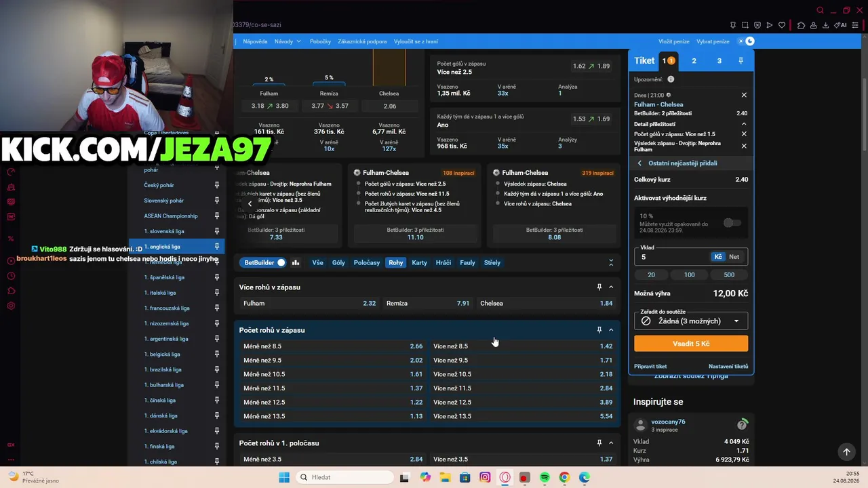Pick the Více než 9.5 corners odds 1.71
Screen dimensions: 868x488
523,361
